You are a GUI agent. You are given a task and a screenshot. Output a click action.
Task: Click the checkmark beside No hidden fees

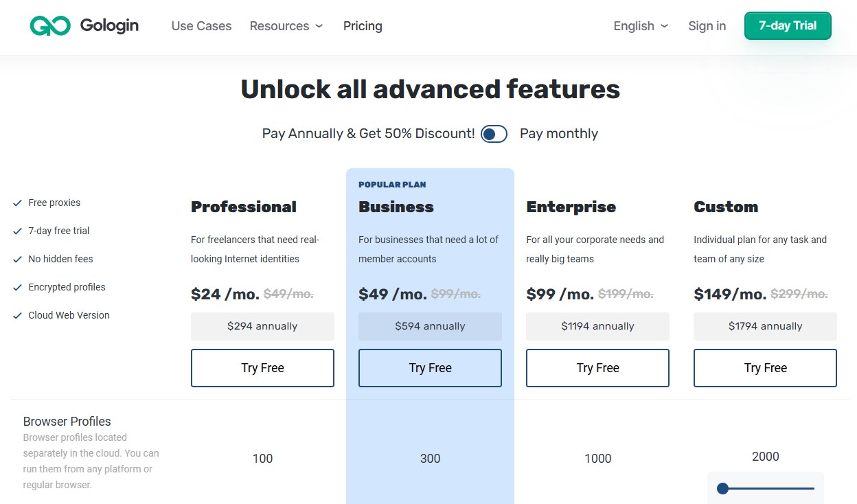pyautogui.click(x=17, y=259)
